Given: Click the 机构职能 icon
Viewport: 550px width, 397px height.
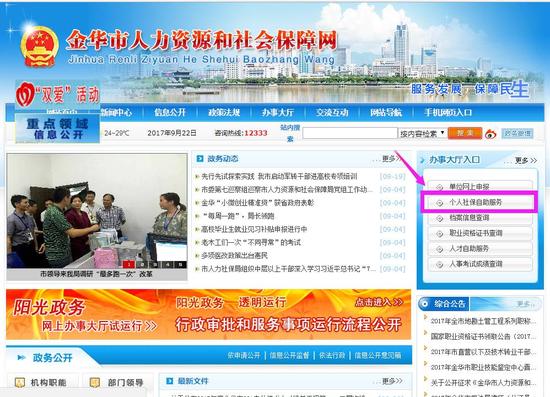Looking at the screenshot, I should coord(20,382).
